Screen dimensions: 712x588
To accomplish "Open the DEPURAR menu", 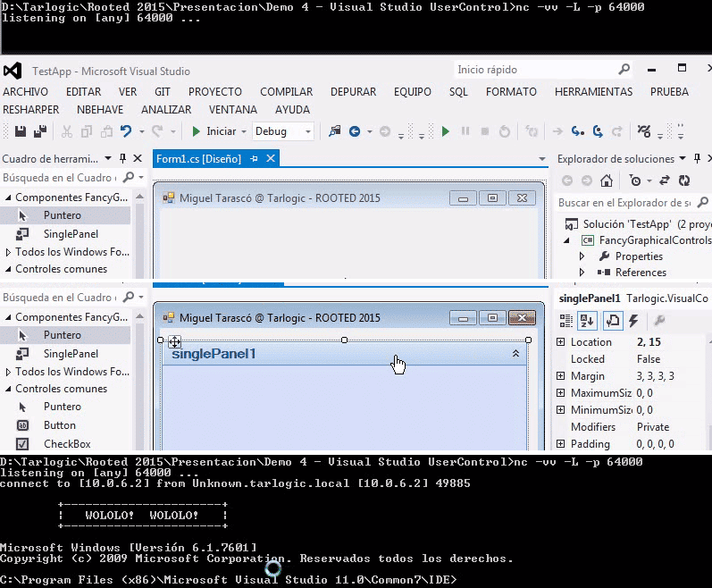I will (x=353, y=92).
